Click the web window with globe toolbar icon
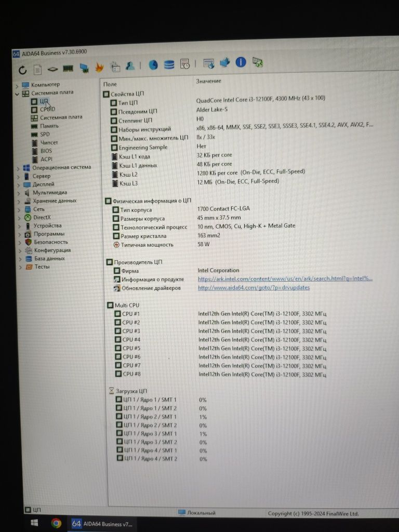The width and height of the screenshot is (399, 532). (208, 63)
